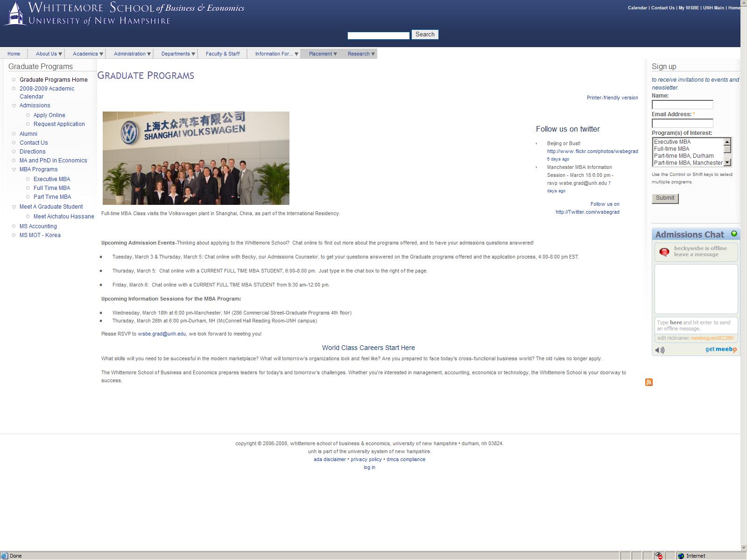The height and width of the screenshot is (560, 747).
Task: Click the green status dot in Admissions Chat
Action: [734, 234]
